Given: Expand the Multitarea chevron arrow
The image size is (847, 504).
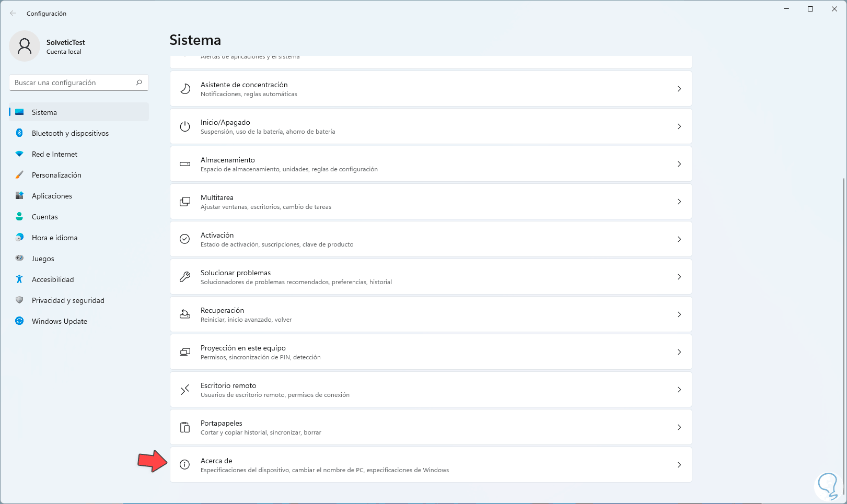Looking at the screenshot, I should pos(679,202).
